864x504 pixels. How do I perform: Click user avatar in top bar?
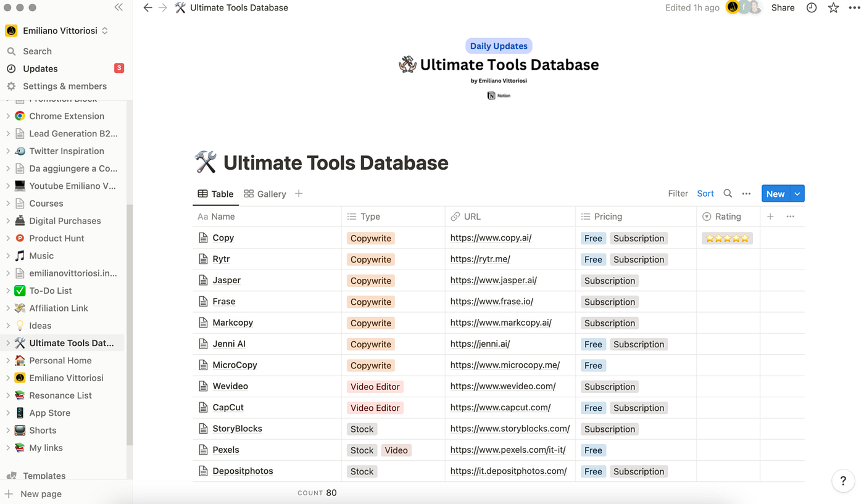(x=733, y=7)
